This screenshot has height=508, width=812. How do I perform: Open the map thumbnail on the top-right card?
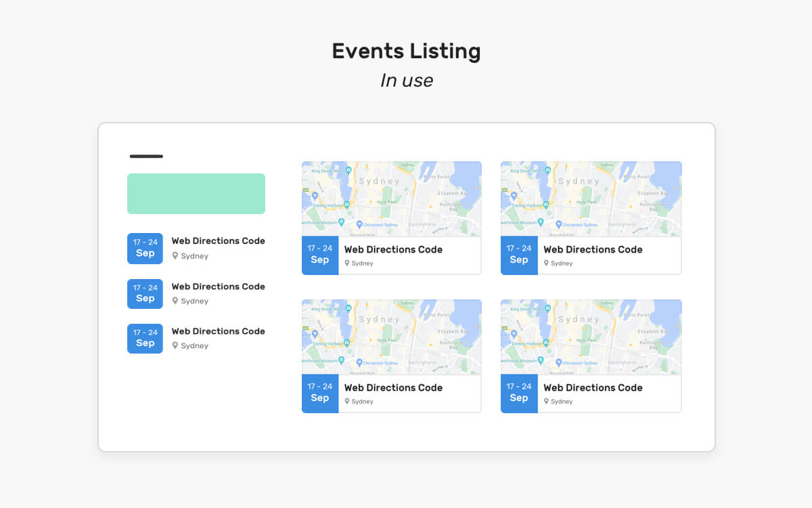591,198
